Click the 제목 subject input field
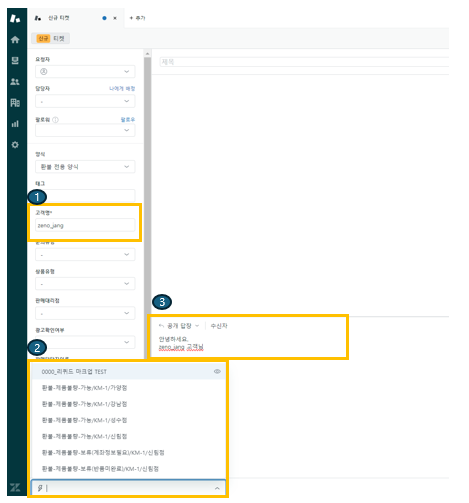The width and height of the screenshot is (469, 503). (x=304, y=62)
